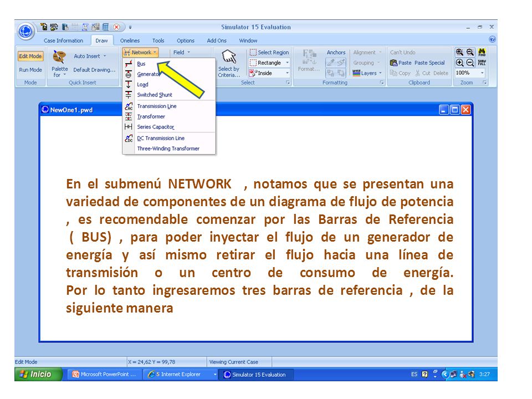Viewport: 532px width, 399px height.
Task: Click the first quick access toolbar icon
Action: point(44,27)
